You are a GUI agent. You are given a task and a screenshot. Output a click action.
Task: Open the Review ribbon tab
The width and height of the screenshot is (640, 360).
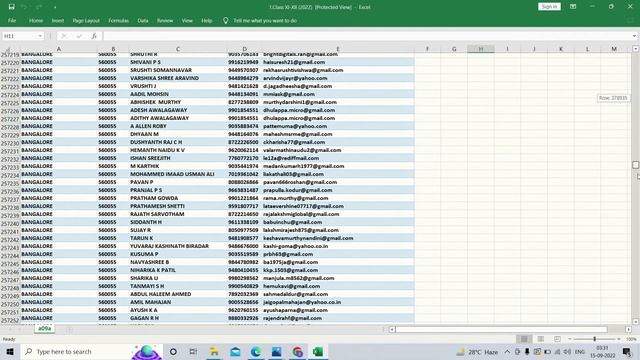point(165,20)
